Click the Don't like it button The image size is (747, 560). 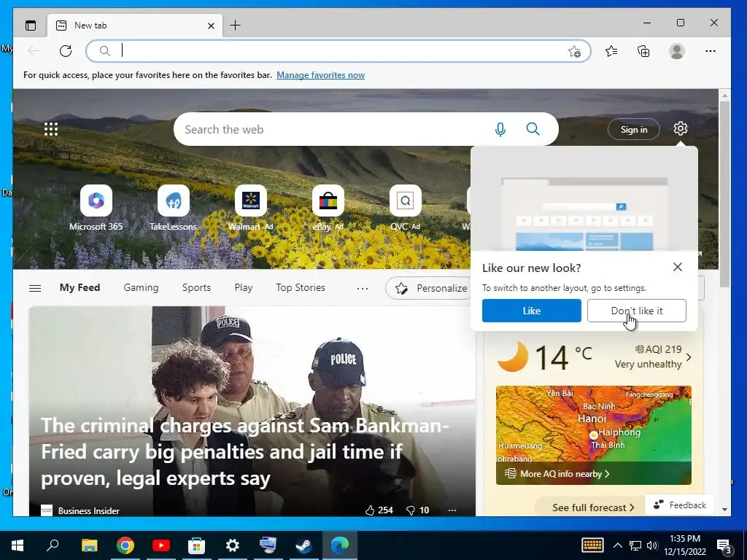click(x=636, y=311)
